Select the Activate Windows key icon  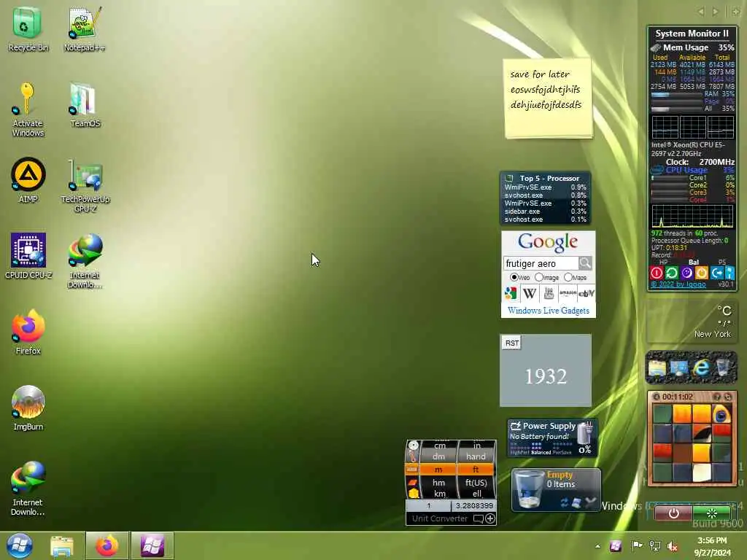point(28,109)
